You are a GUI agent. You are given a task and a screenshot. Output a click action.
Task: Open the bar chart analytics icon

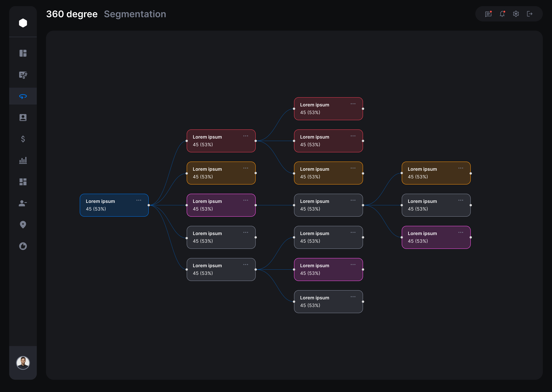click(23, 160)
